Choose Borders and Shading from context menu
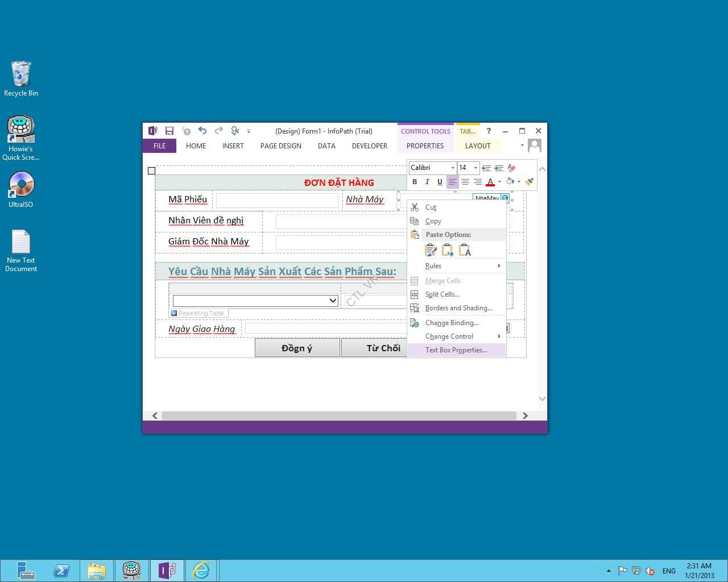 [458, 308]
